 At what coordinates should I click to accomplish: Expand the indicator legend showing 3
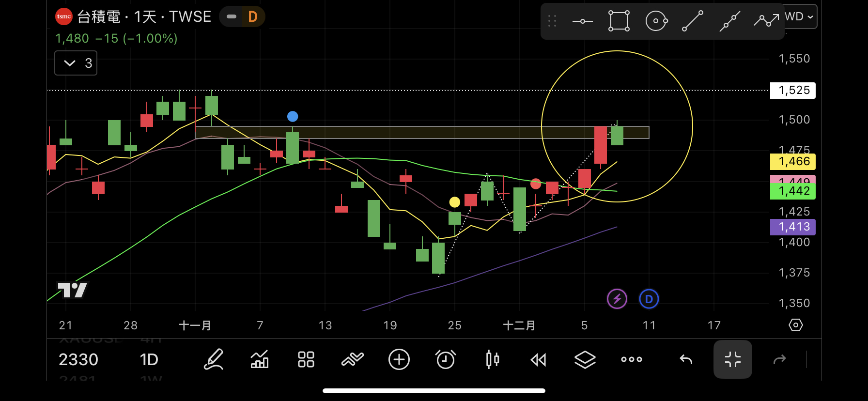tap(76, 63)
